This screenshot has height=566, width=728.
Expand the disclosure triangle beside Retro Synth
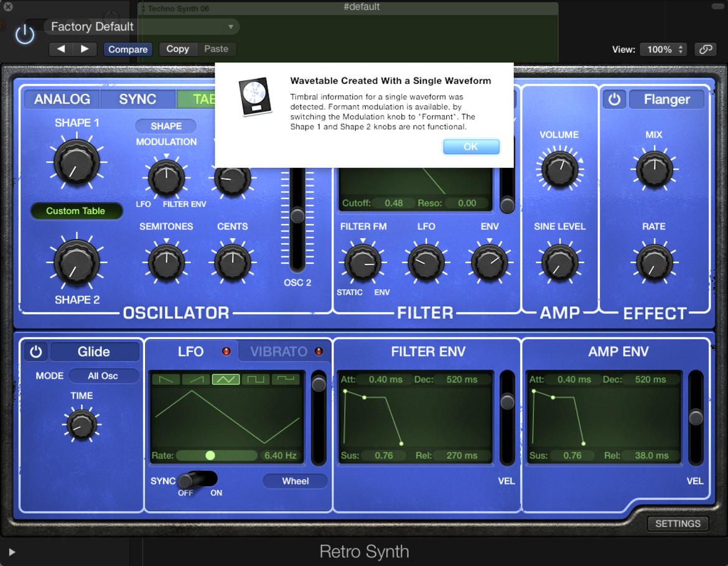12,552
